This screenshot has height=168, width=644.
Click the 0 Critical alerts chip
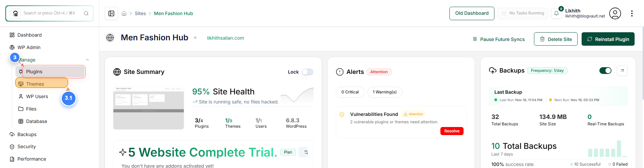350,92
